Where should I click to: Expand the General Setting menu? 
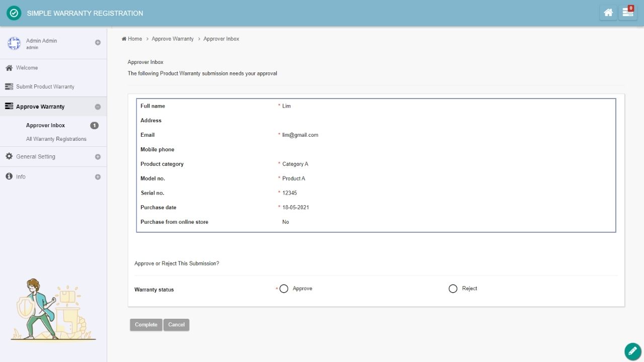tap(98, 157)
